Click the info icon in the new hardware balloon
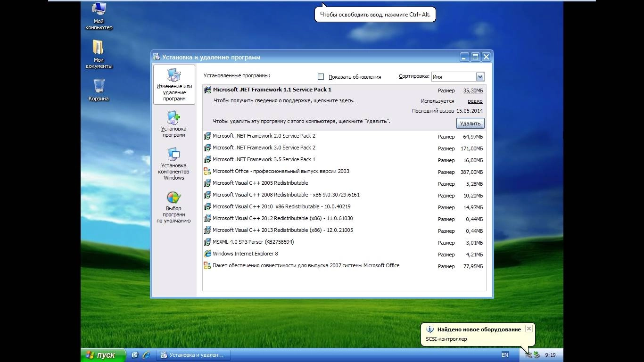This screenshot has width=644, height=362. (429, 329)
